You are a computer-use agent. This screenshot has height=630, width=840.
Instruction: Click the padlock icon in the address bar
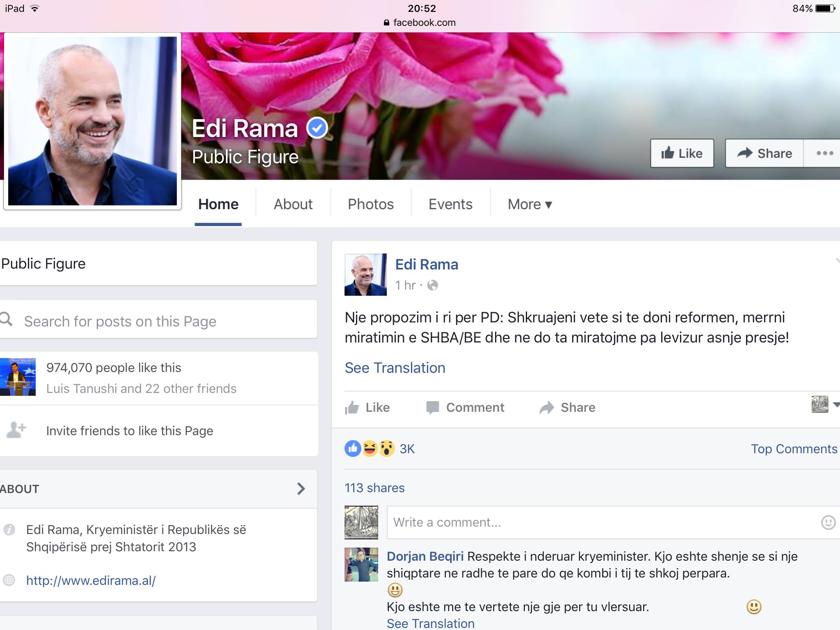386,23
